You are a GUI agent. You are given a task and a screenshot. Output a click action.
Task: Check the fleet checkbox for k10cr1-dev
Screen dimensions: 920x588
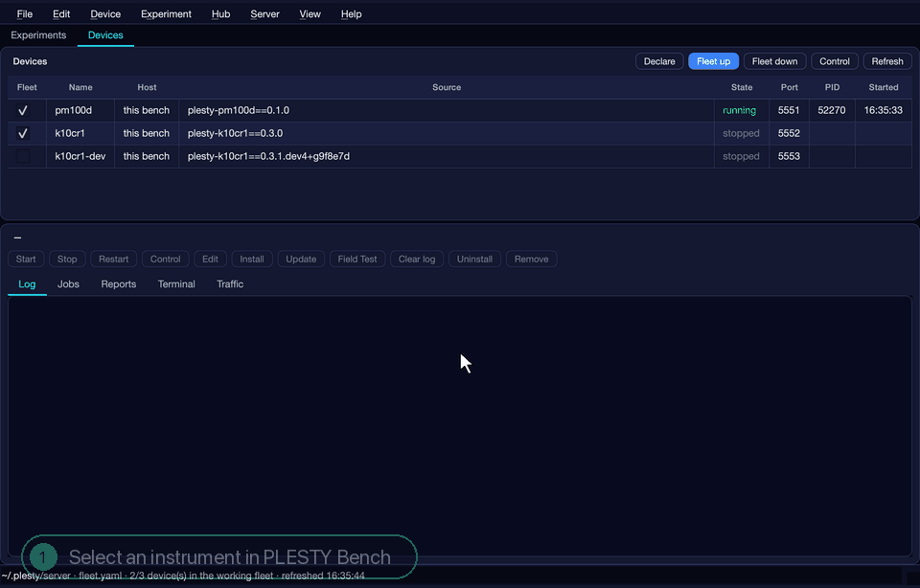23,156
